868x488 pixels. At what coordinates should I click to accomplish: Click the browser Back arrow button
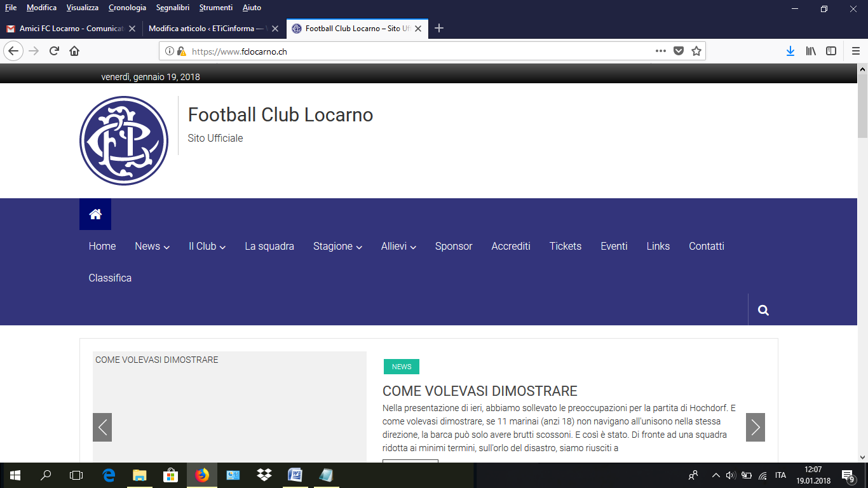14,51
